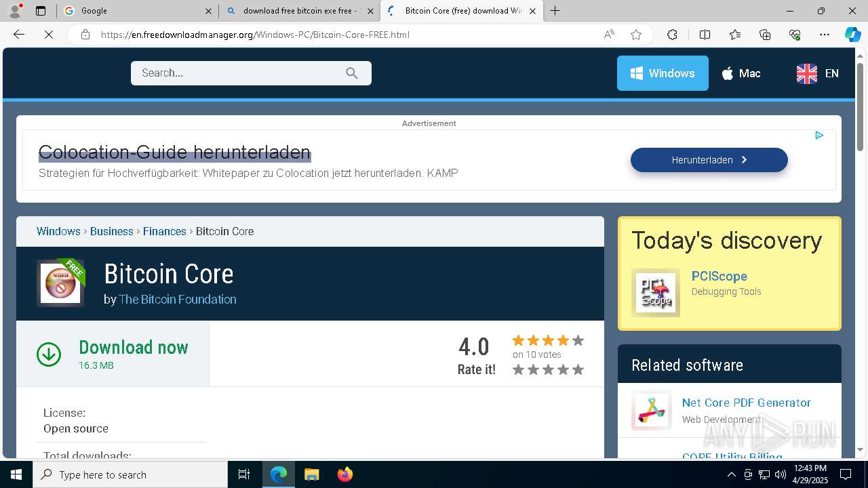Open the network icon in system tray
This screenshot has height=488, width=868.
[764, 474]
